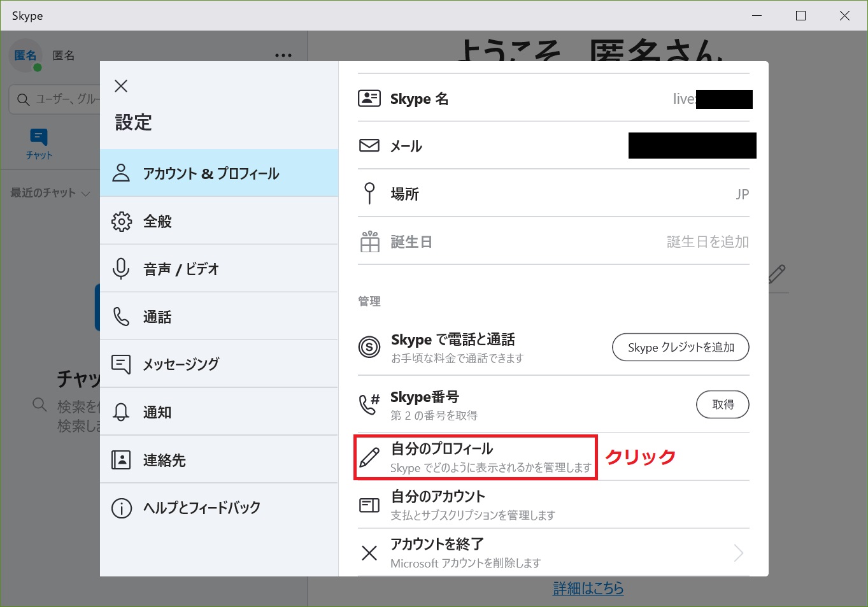868x607 pixels.
Task: Click the Skype で電話と通話 heading
Action: pyautogui.click(x=453, y=339)
